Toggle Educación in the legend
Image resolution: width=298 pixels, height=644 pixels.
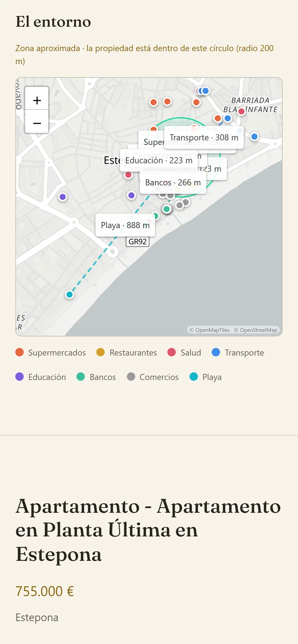tap(41, 377)
